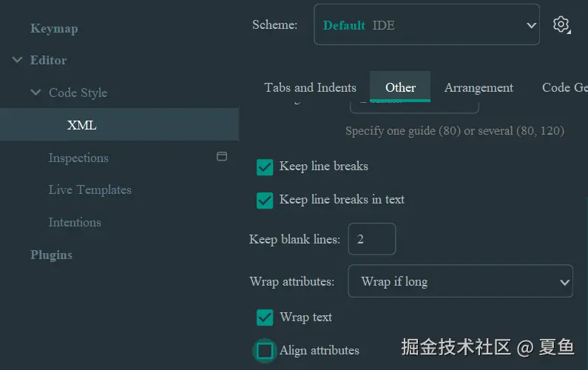Open the Intentions settings page
Image resolution: width=588 pixels, height=370 pixels.
pyautogui.click(x=75, y=222)
